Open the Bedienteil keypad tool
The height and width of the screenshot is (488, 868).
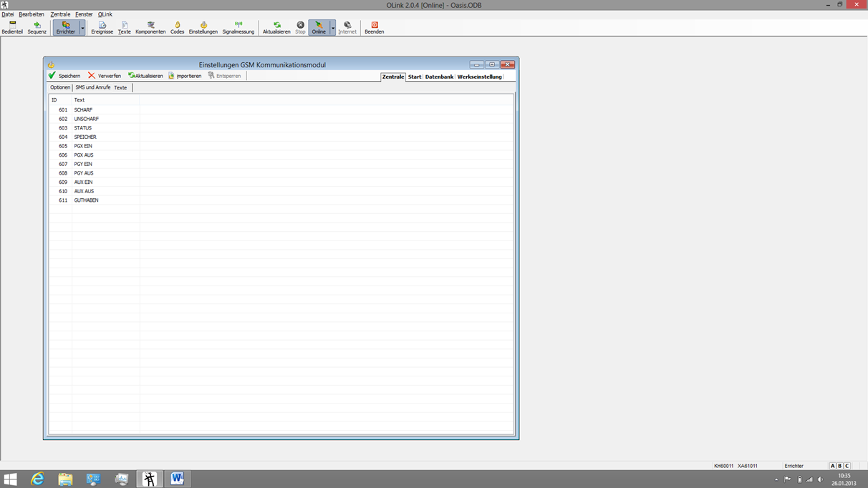(12, 27)
